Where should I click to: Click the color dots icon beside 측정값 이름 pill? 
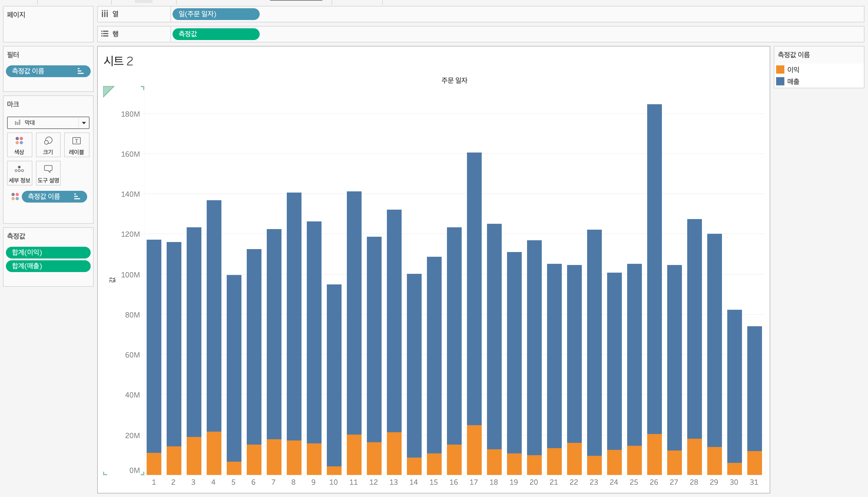(15, 197)
